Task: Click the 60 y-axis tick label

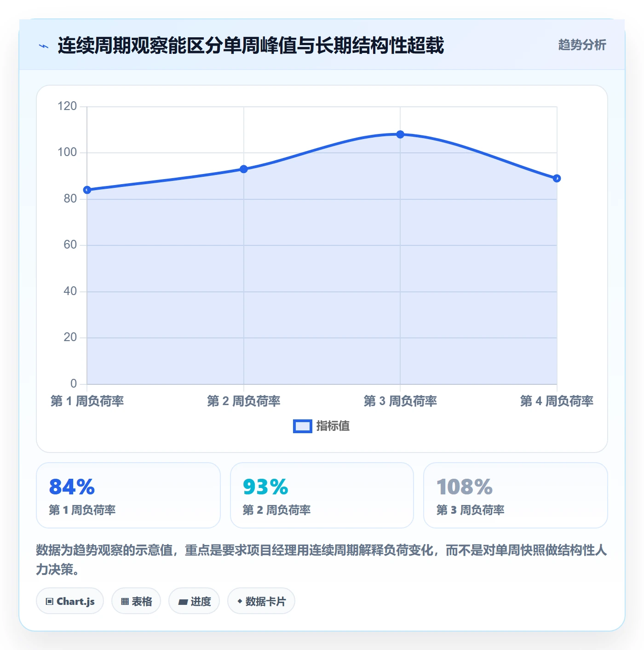Action: [x=70, y=245]
